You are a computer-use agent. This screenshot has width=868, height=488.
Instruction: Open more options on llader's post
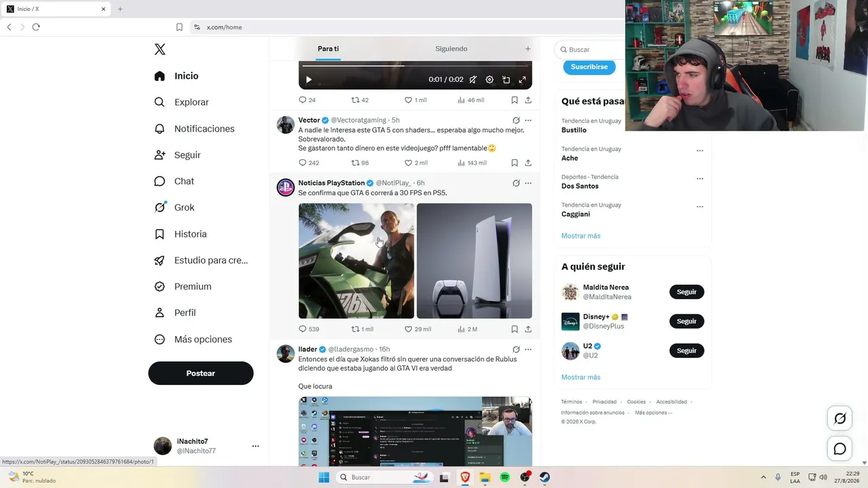(528, 350)
